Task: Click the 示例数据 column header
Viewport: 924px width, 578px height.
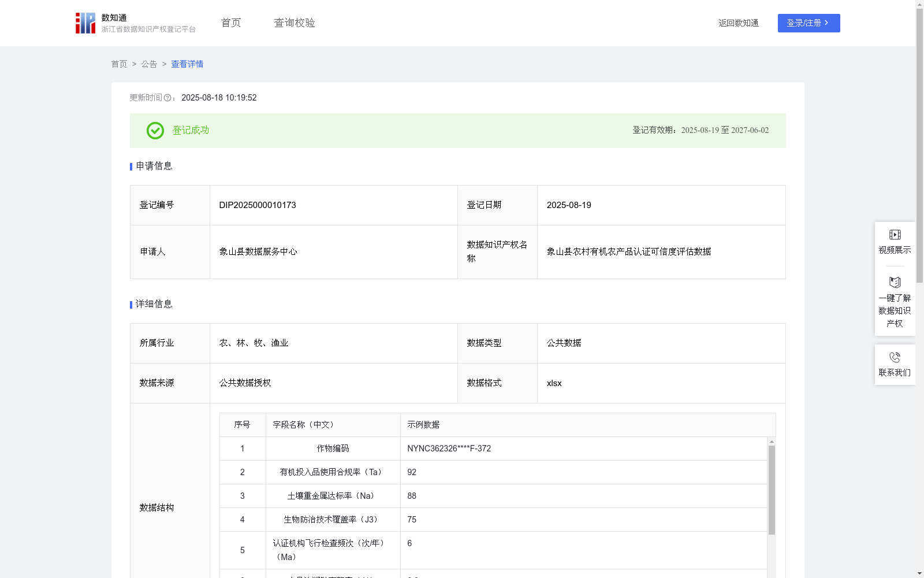Action: (588, 425)
